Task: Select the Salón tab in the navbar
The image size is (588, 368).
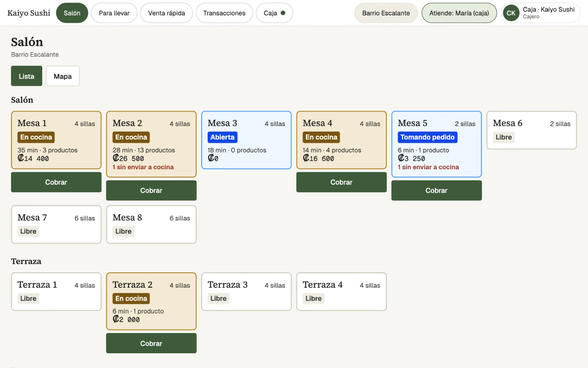Action: tap(72, 13)
